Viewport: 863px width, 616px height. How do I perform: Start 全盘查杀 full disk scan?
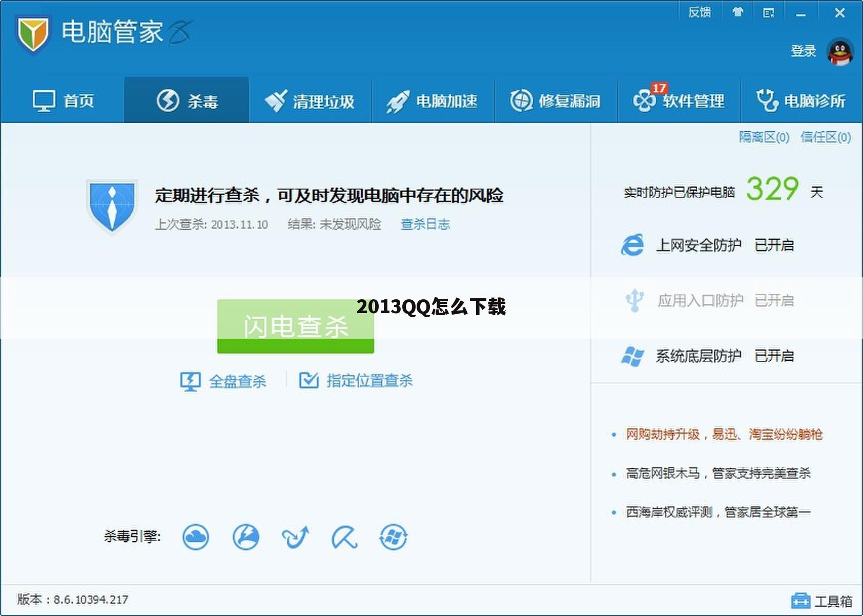[237, 381]
